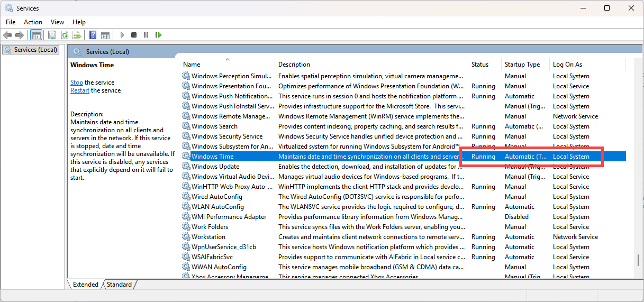644x302 pixels.
Task: Click gear icon of Windows Perception Simulation row
Action: coord(186,76)
